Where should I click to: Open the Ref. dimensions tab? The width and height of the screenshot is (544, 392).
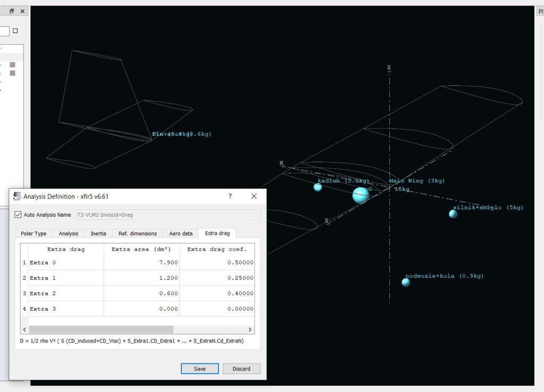coord(138,233)
